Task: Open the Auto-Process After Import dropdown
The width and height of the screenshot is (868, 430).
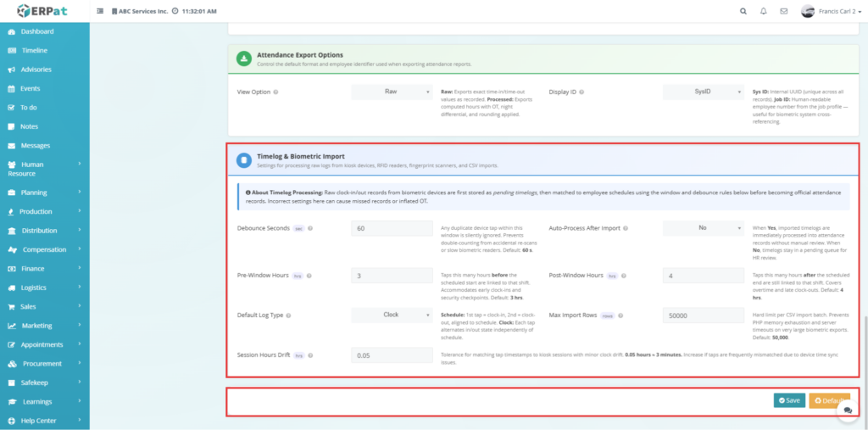Action: [x=704, y=228]
